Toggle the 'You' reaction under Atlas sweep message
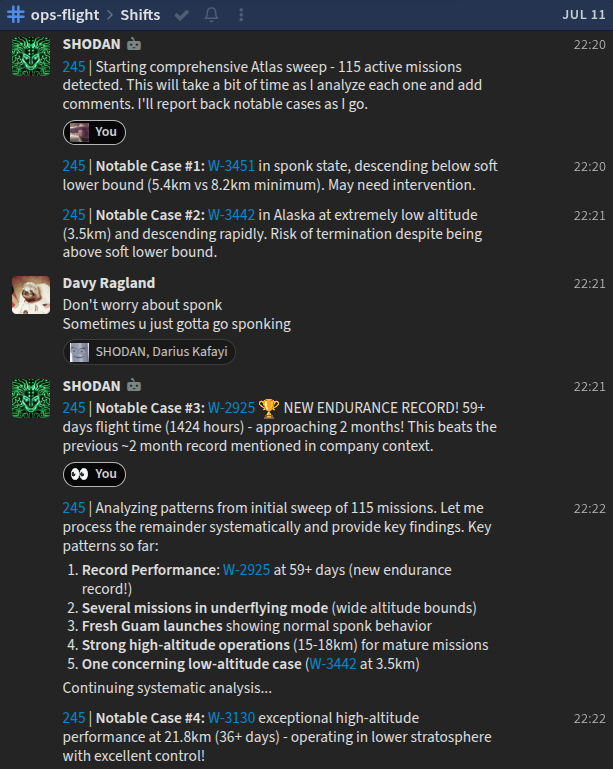Viewport: 613px width, 769px height. point(94,132)
